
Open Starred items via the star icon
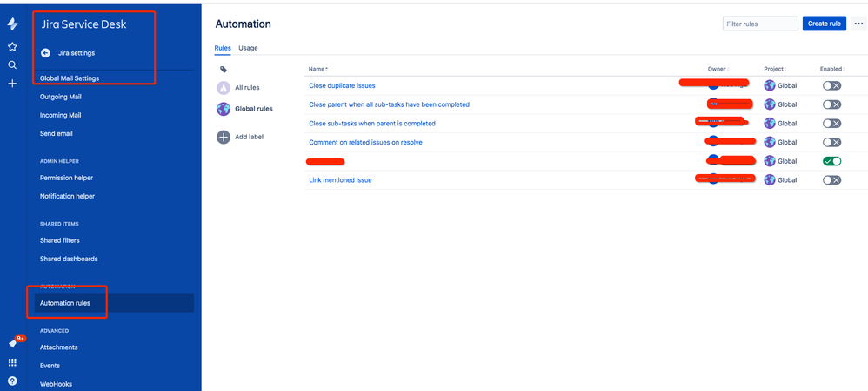[x=12, y=47]
